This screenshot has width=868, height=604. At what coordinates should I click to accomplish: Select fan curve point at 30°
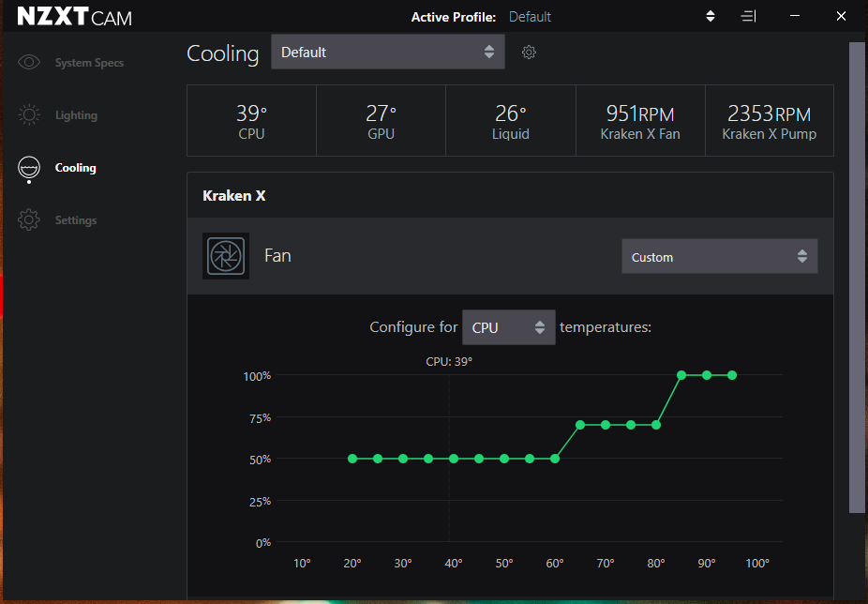coord(403,459)
